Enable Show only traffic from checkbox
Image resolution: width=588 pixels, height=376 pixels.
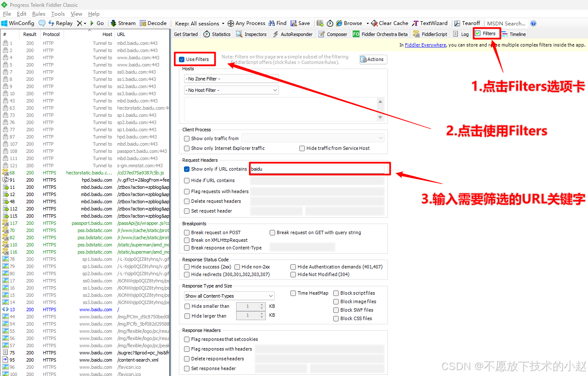tap(187, 138)
